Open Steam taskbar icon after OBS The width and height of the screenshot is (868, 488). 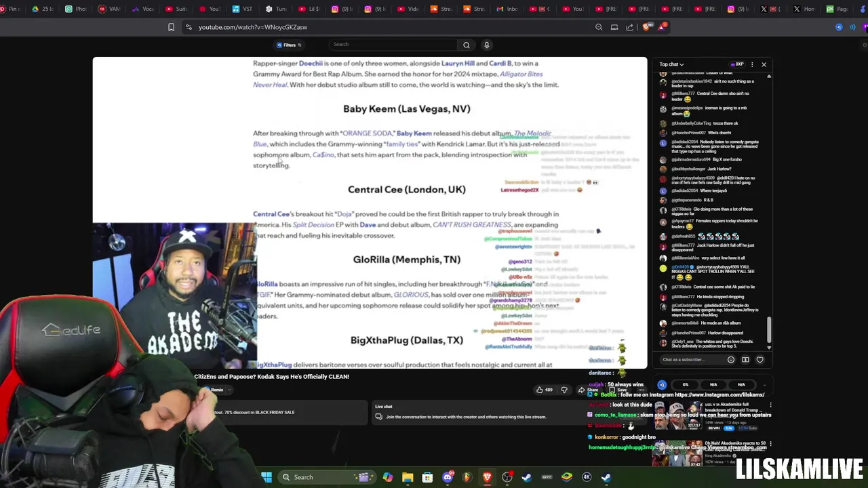tap(527, 477)
